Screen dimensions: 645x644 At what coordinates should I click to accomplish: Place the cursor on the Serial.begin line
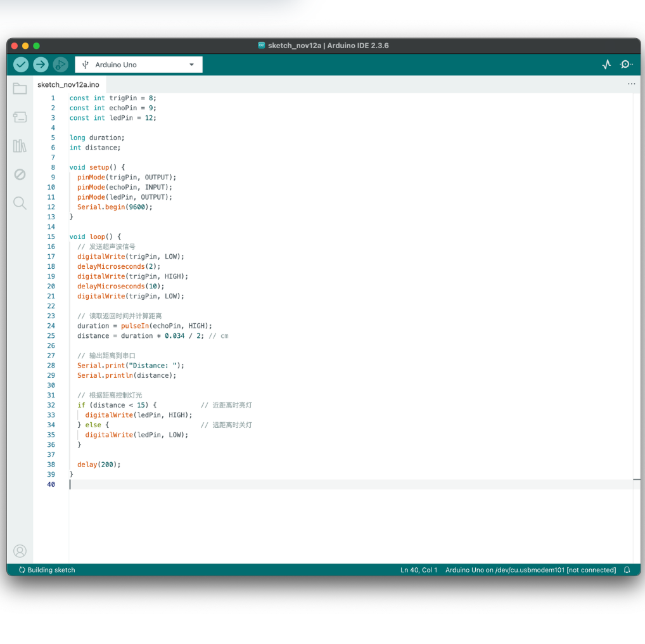(x=114, y=207)
